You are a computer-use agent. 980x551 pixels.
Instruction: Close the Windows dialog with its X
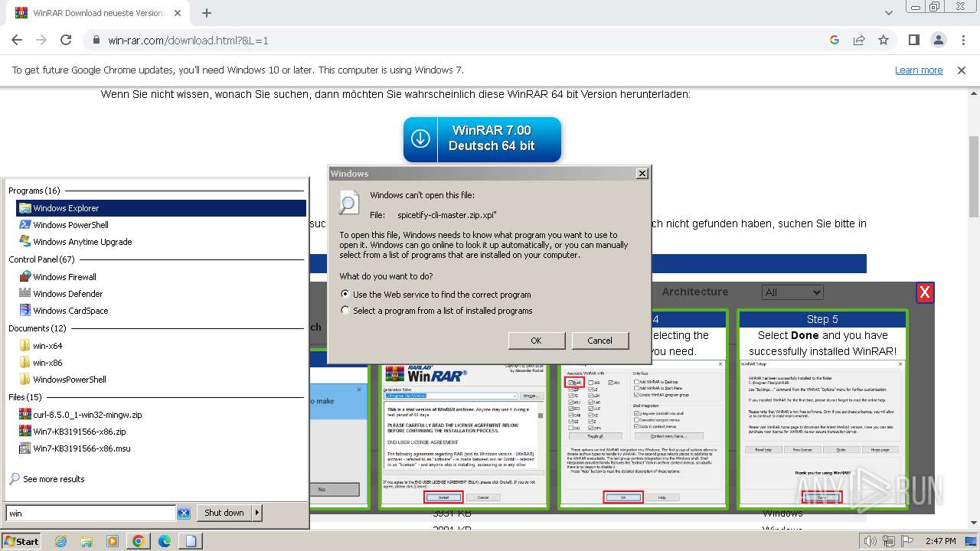pos(642,174)
